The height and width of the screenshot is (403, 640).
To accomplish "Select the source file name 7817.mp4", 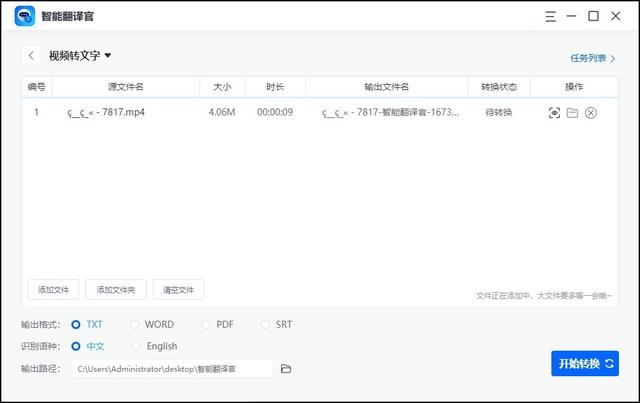I will point(106,112).
